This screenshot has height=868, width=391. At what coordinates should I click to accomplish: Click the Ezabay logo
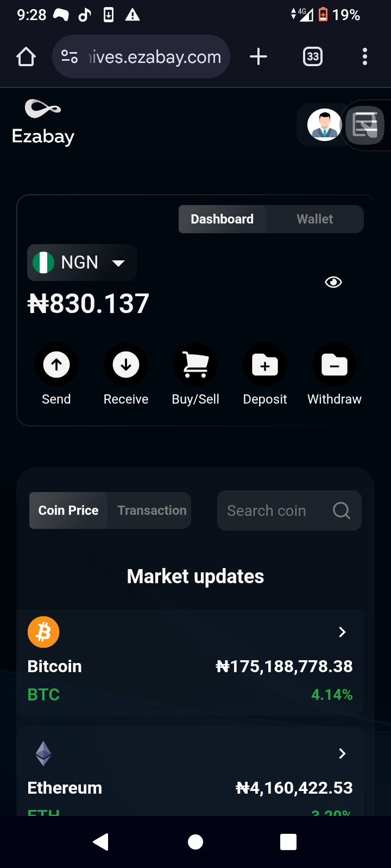tap(43, 123)
